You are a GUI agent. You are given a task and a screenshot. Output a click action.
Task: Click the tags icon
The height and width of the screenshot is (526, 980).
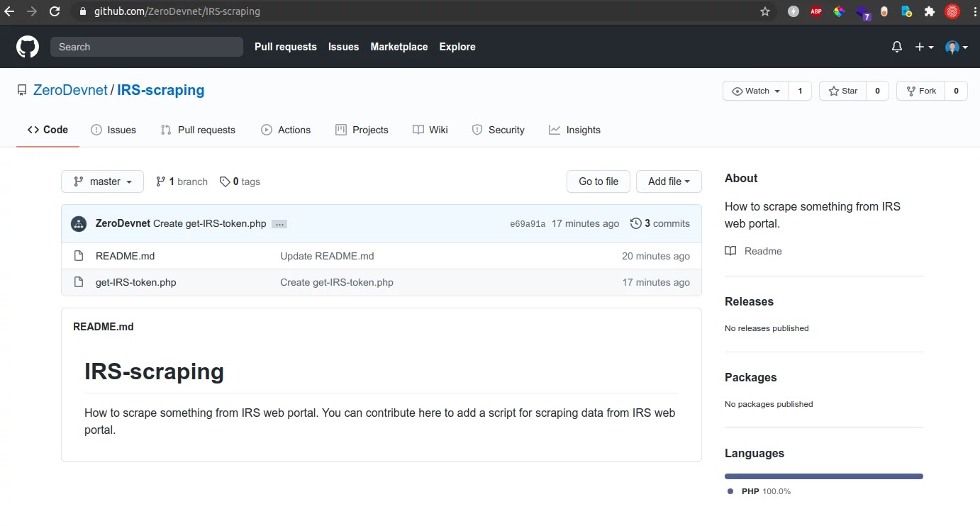[x=225, y=181]
